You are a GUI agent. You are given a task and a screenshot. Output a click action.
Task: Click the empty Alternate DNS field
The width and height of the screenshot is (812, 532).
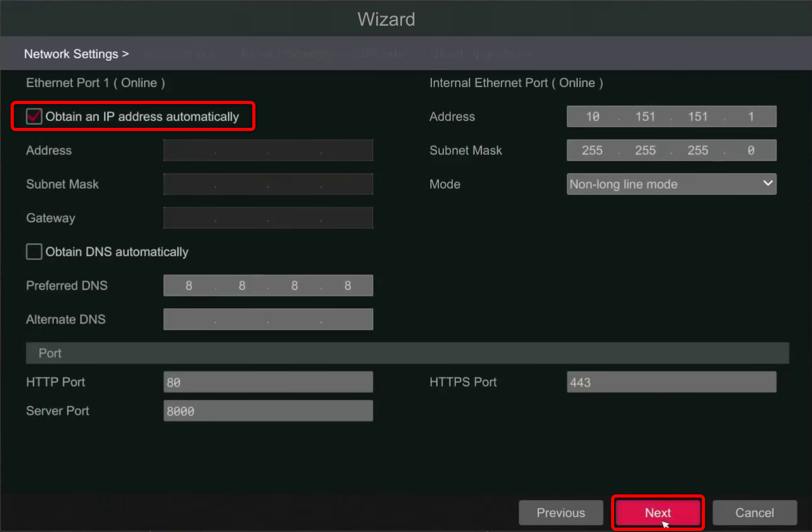(x=268, y=320)
